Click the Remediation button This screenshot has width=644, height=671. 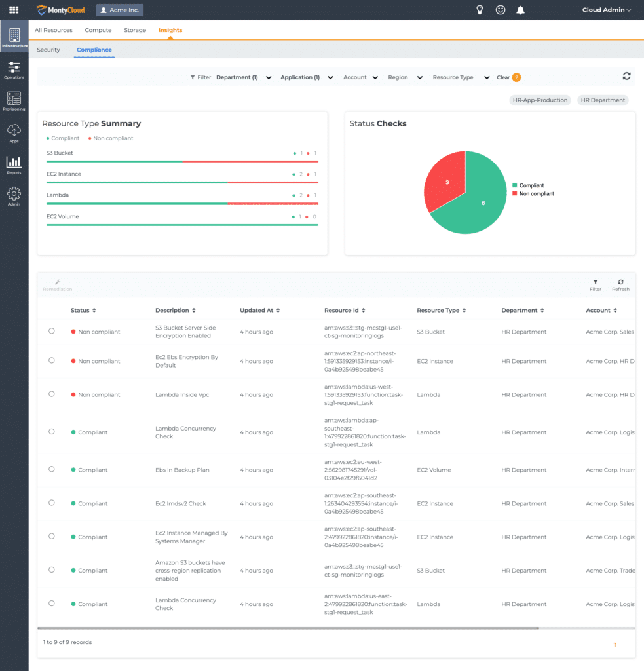tap(58, 285)
